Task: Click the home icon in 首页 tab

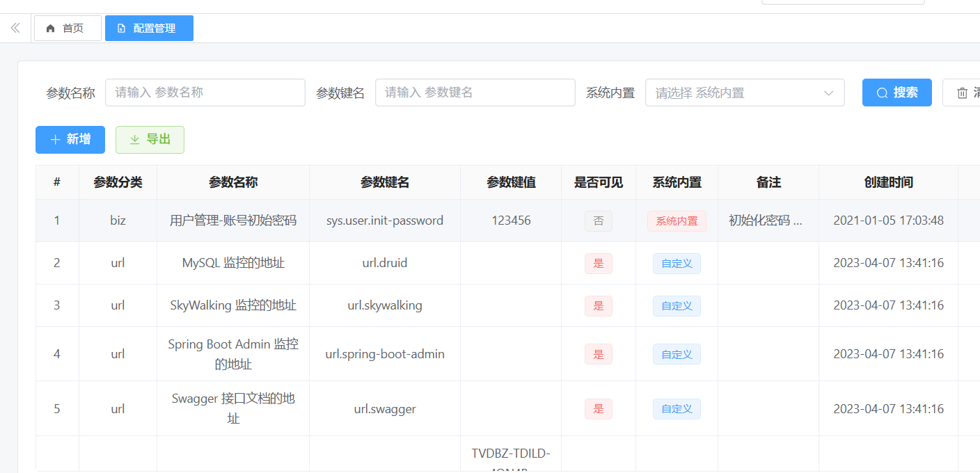Action: tap(50, 29)
